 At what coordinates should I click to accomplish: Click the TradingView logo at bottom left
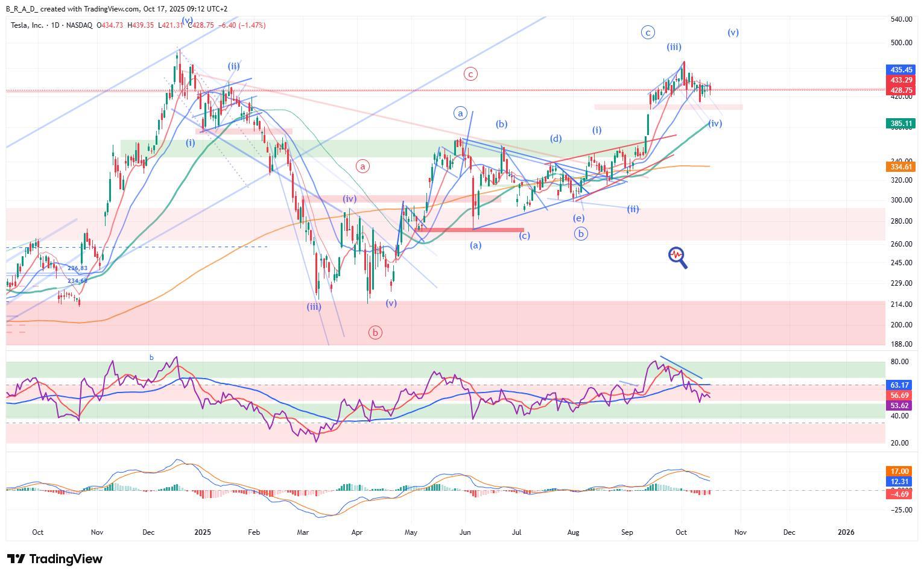[x=55, y=559]
